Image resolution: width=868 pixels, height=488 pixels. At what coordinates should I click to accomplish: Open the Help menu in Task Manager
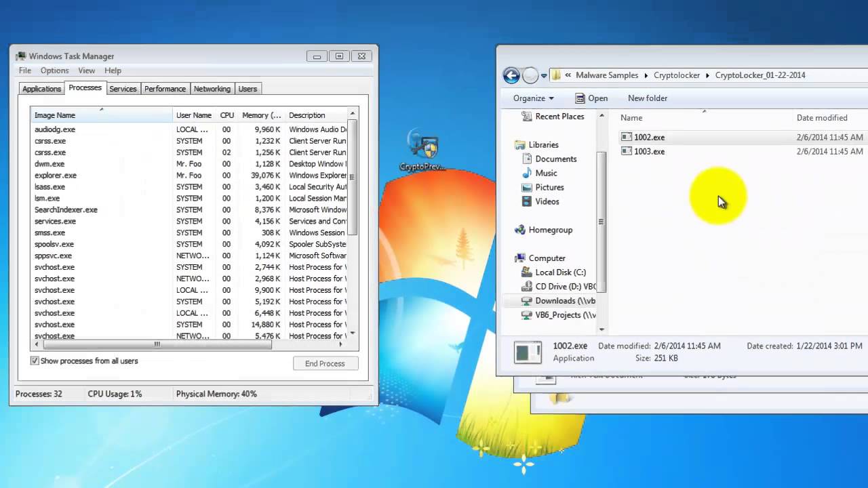[x=113, y=70]
